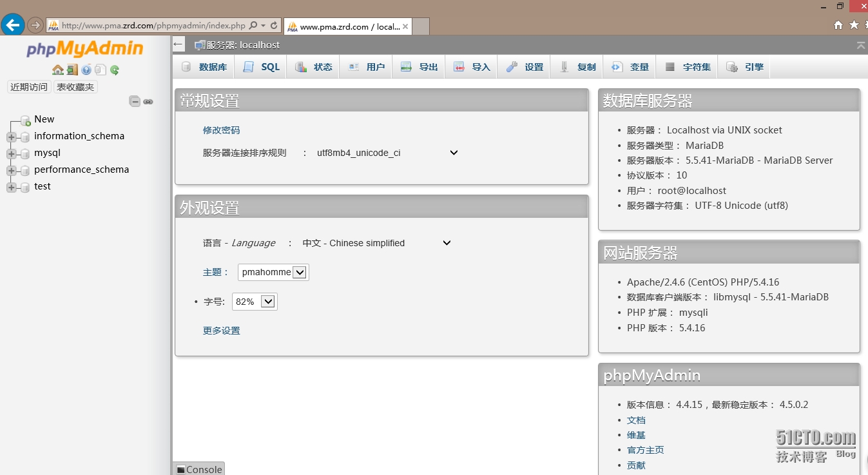Open the theme pmahomme dropdown
The image size is (868, 475).
(273, 272)
